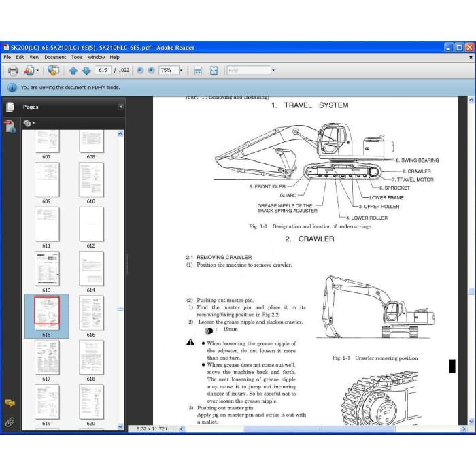
Task: Click the '2. CRAWLER' heading text
Action: 309,239
